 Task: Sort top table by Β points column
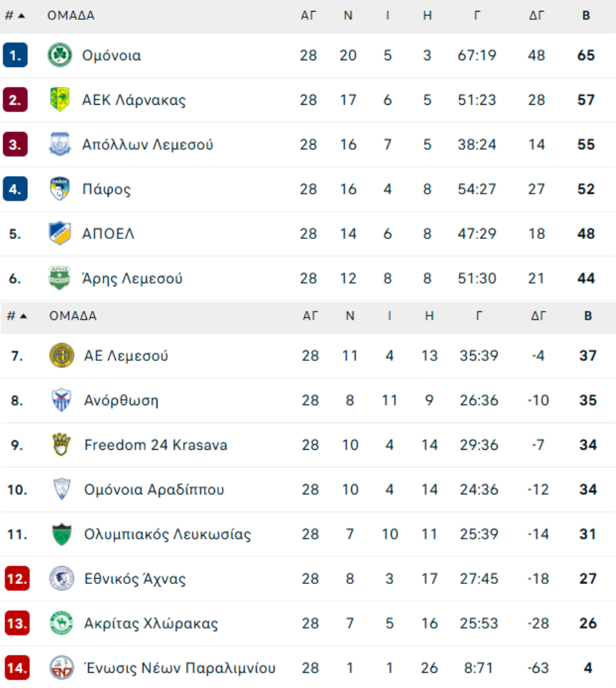coord(586,16)
